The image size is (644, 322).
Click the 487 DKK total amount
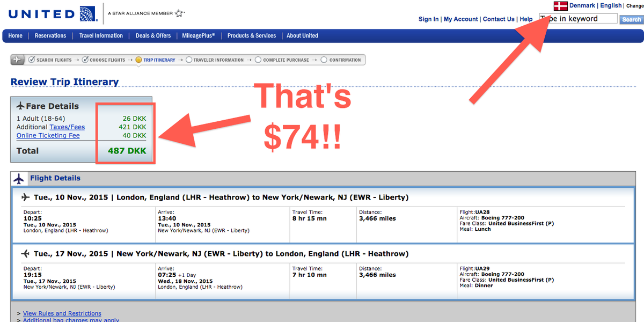[x=127, y=151]
